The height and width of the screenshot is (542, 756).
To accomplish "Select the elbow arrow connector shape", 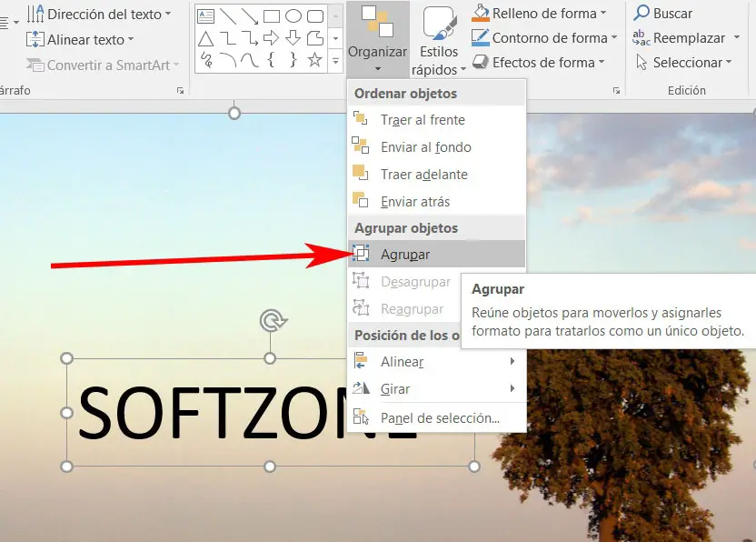I will [x=250, y=38].
